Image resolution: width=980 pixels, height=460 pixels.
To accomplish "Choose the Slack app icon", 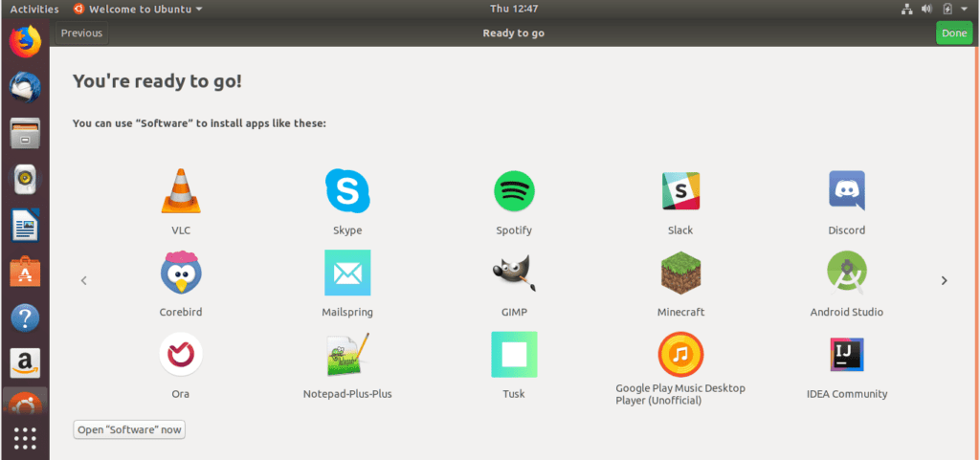I will pyautogui.click(x=680, y=191).
